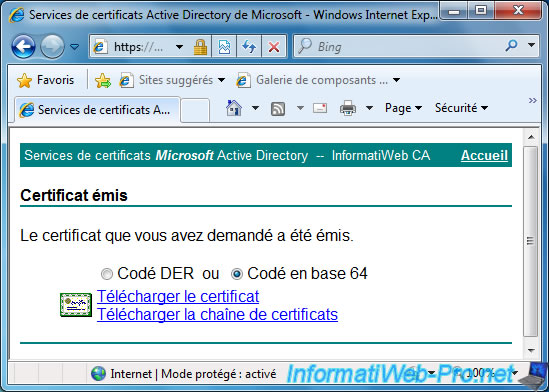Viewport: 549px width, 392px height.
Task: Click the Home house icon
Action: point(234,108)
